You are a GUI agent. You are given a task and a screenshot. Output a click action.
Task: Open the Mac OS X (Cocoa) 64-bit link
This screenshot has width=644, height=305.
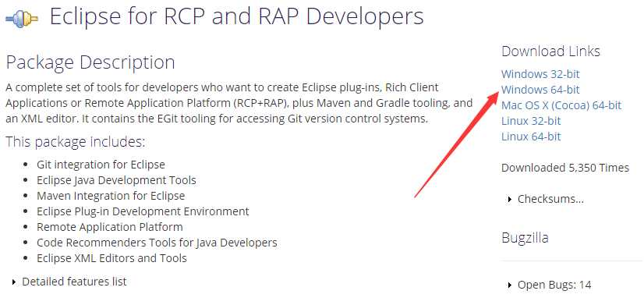coord(561,105)
